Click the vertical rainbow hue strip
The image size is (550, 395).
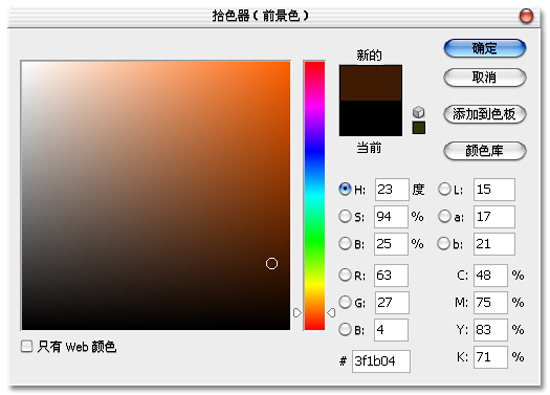(315, 196)
